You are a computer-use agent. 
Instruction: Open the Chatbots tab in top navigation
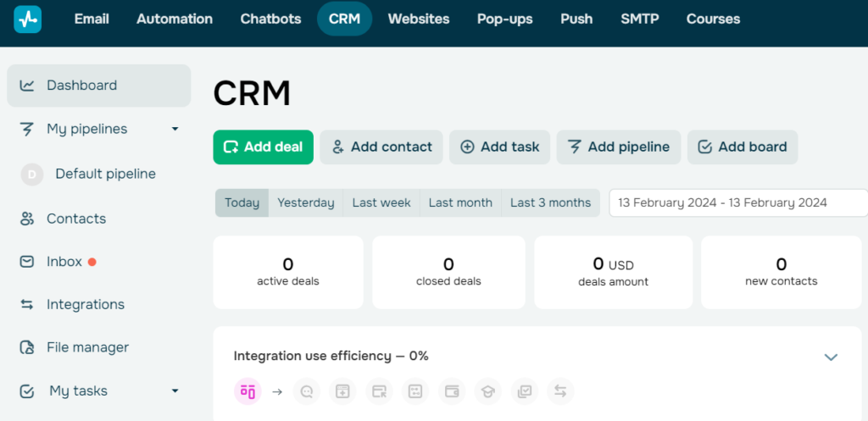pyautogui.click(x=270, y=19)
